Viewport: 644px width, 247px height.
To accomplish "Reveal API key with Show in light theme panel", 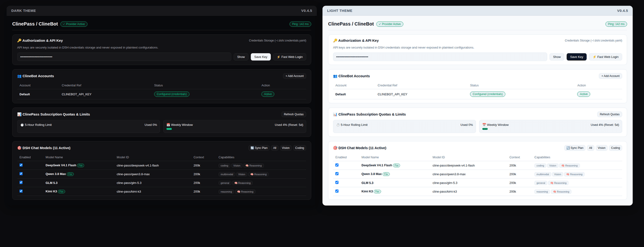I will [x=557, y=57].
